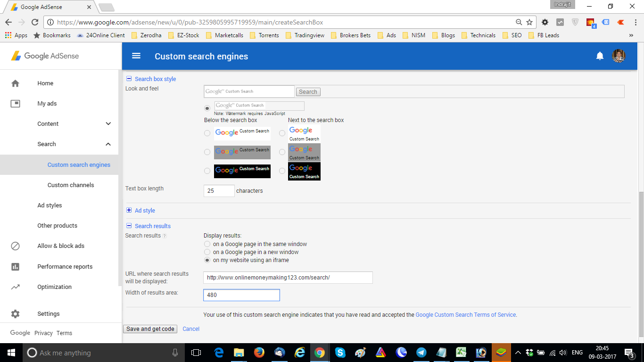This screenshot has width=644, height=362.
Task: Click the Allow & block ads icon
Action: [x=16, y=246]
